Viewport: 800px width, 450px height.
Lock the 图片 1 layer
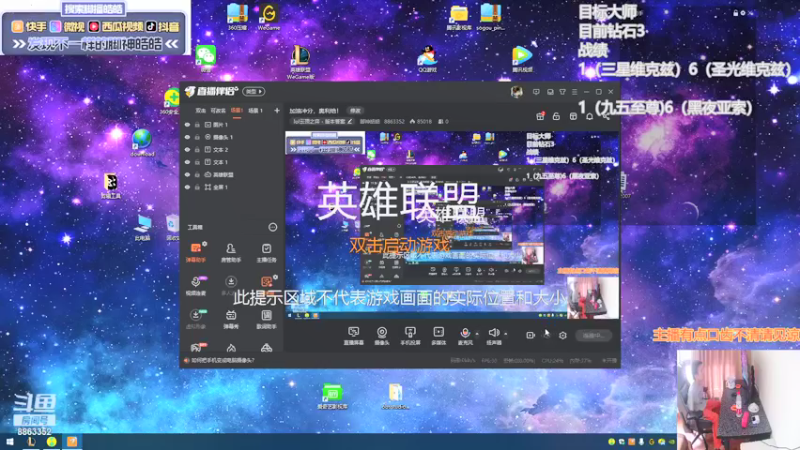click(197, 124)
